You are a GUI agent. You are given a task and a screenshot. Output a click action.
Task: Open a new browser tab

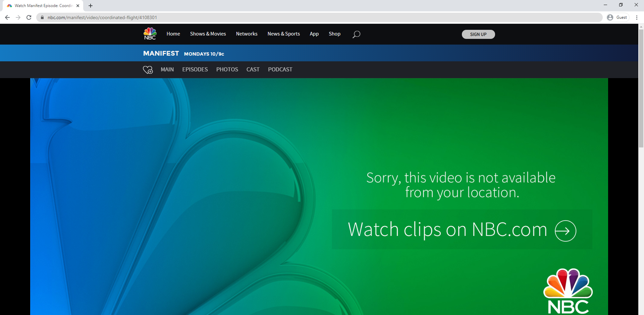(x=90, y=5)
